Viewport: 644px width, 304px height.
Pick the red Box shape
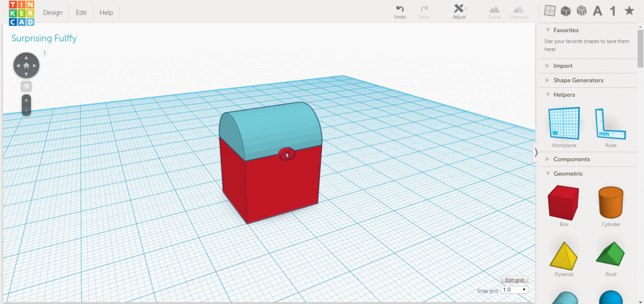point(563,203)
